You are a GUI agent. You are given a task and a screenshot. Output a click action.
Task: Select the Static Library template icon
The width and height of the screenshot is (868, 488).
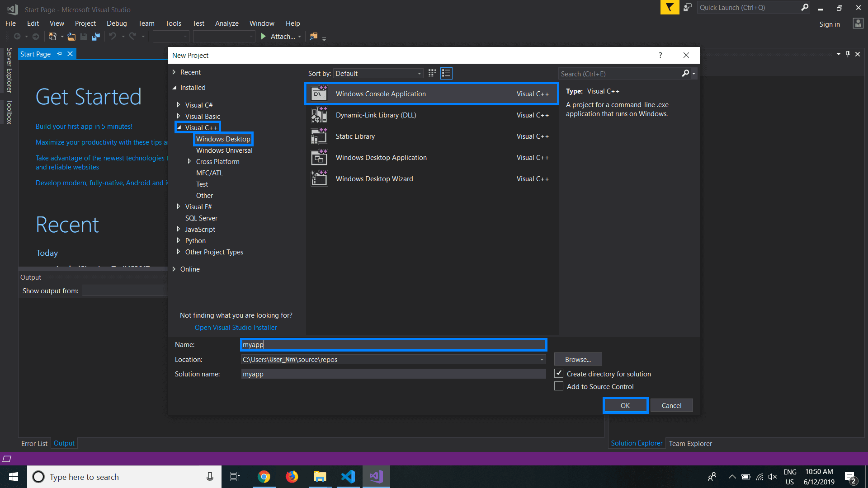tap(319, 136)
